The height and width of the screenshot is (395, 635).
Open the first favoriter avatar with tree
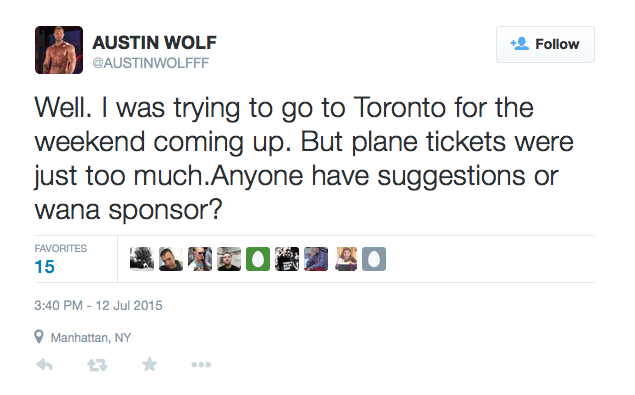pos(142,258)
